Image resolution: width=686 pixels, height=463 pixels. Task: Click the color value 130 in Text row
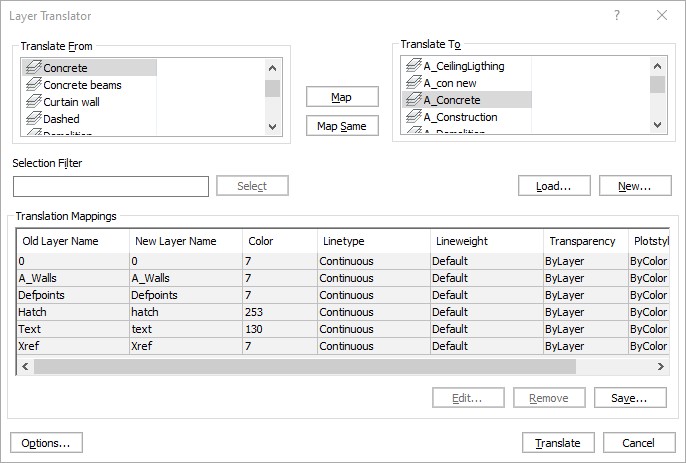253,329
